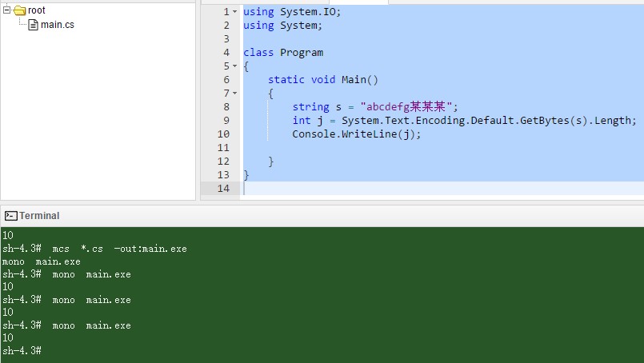644x363 pixels.
Task: Fold the class block at line 5
Action: tap(234, 66)
